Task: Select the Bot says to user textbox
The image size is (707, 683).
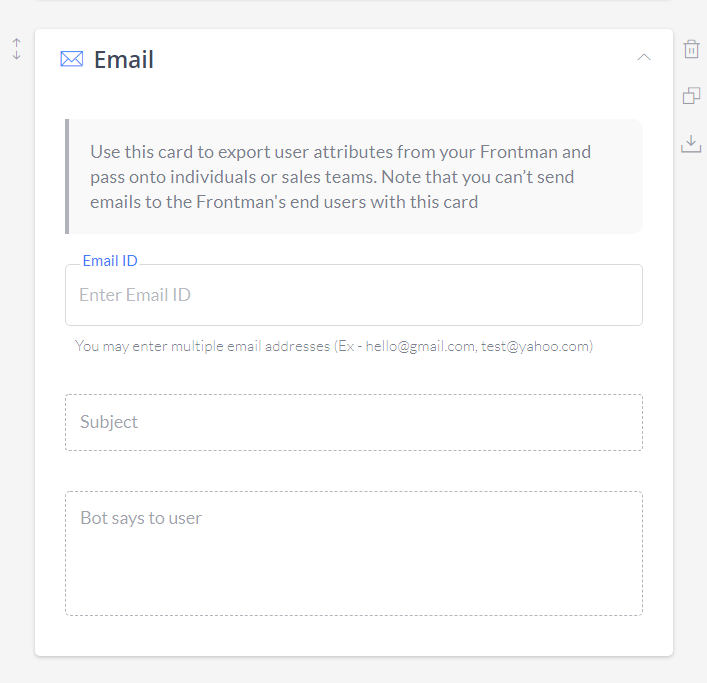Action: tap(354, 553)
